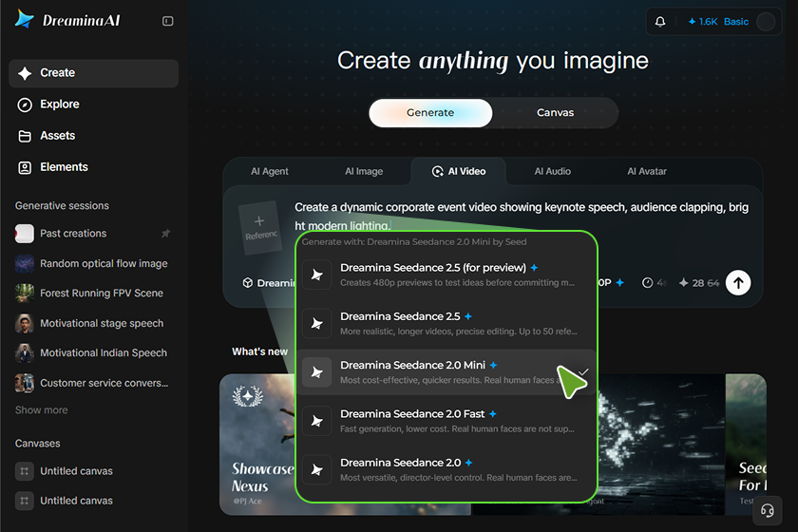Select the AI Audio tab
Image resolution: width=798 pixels, height=532 pixels.
[x=553, y=172]
